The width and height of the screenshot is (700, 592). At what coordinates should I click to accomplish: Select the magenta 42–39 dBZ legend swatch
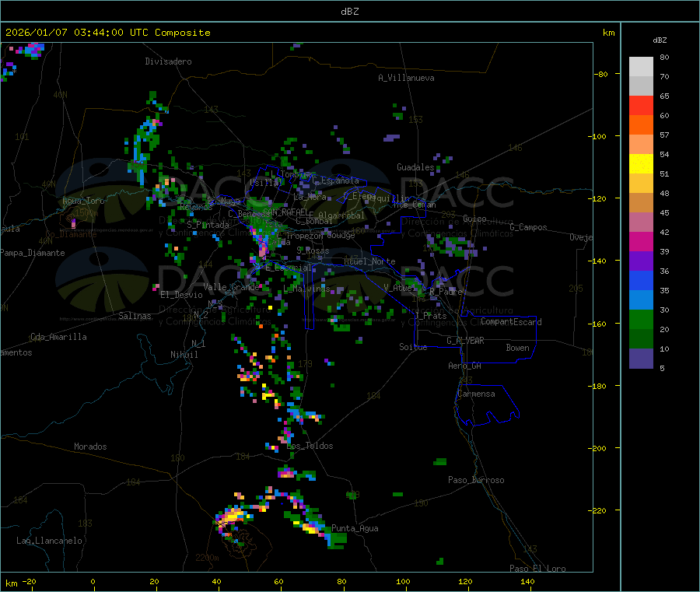[x=641, y=241]
